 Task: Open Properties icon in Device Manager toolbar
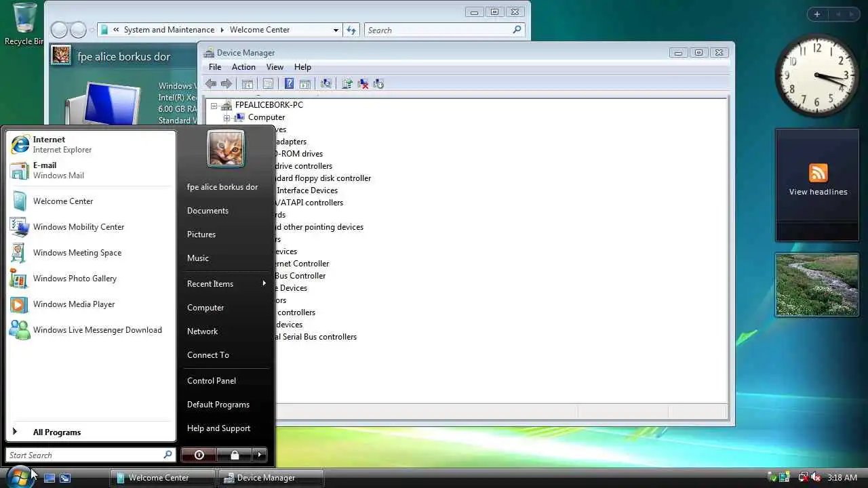(x=268, y=84)
